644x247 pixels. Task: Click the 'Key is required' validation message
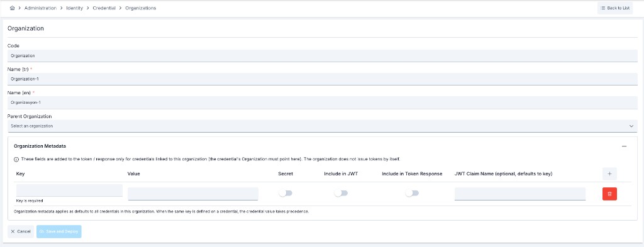[30, 200]
